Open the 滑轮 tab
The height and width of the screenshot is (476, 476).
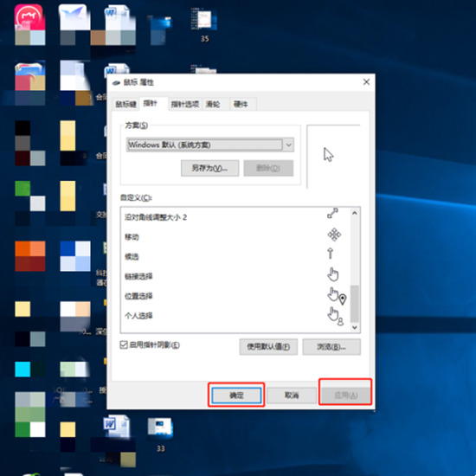(213, 104)
